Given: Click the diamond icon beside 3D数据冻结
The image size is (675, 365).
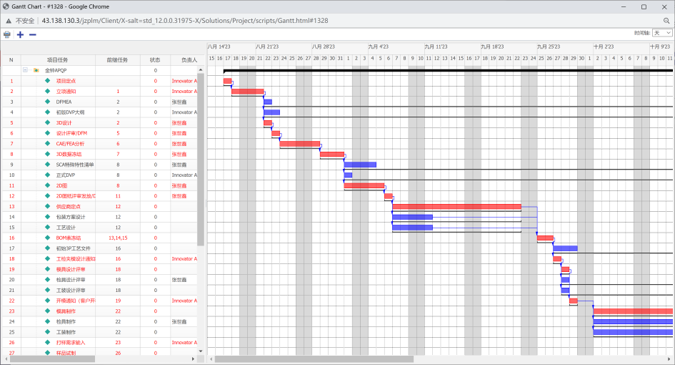Looking at the screenshot, I should (x=47, y=154).
